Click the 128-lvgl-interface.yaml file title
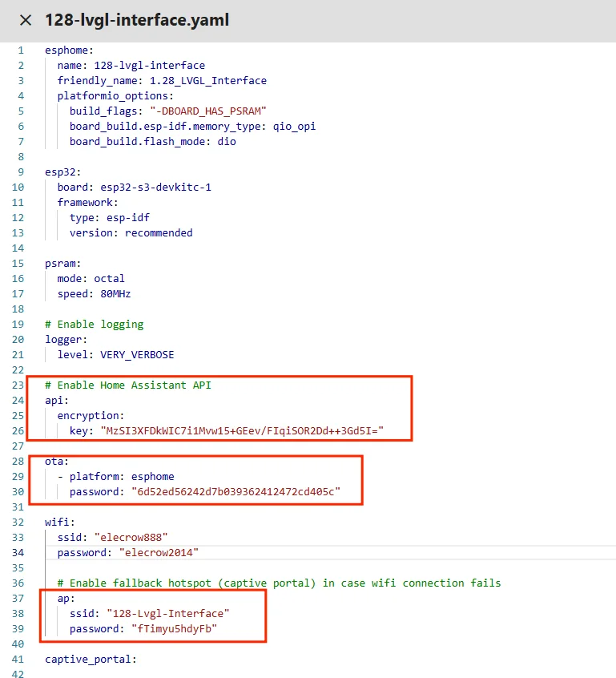 pyautogui.click(x=137, y=20)
